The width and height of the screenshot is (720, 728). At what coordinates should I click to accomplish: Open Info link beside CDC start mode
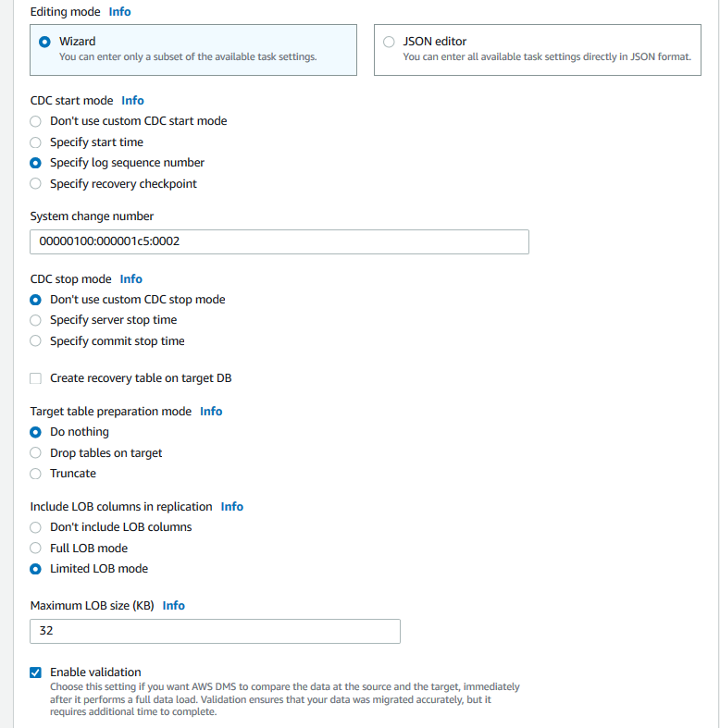point(132,101)
